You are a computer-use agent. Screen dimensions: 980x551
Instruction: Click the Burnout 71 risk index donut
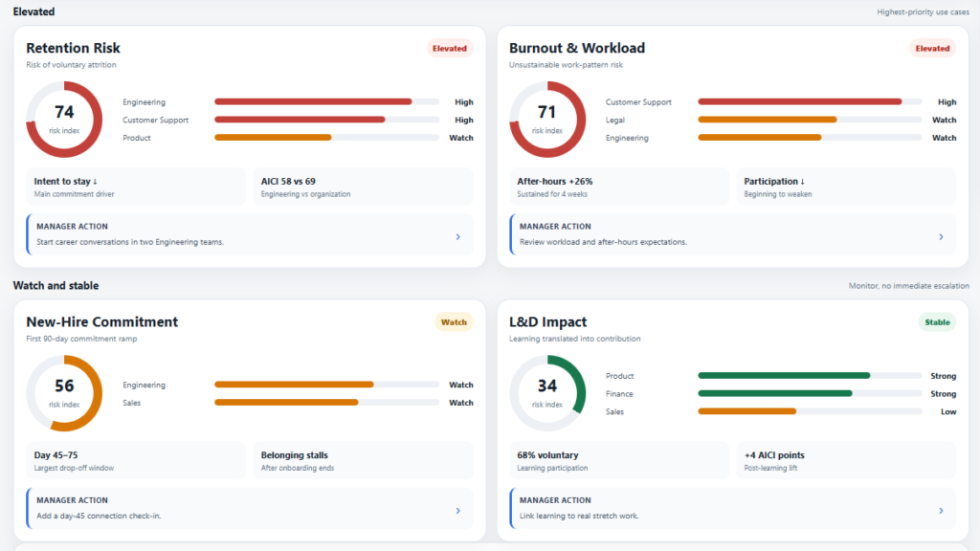click(x=547, y=120)
